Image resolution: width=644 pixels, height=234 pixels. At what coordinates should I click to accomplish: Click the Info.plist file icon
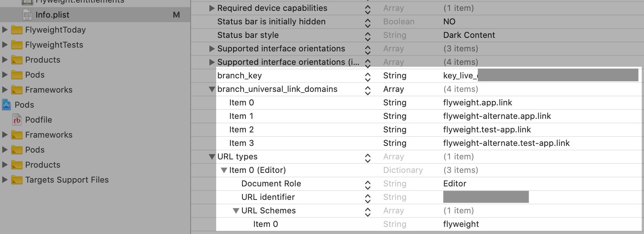click(27, 15)
